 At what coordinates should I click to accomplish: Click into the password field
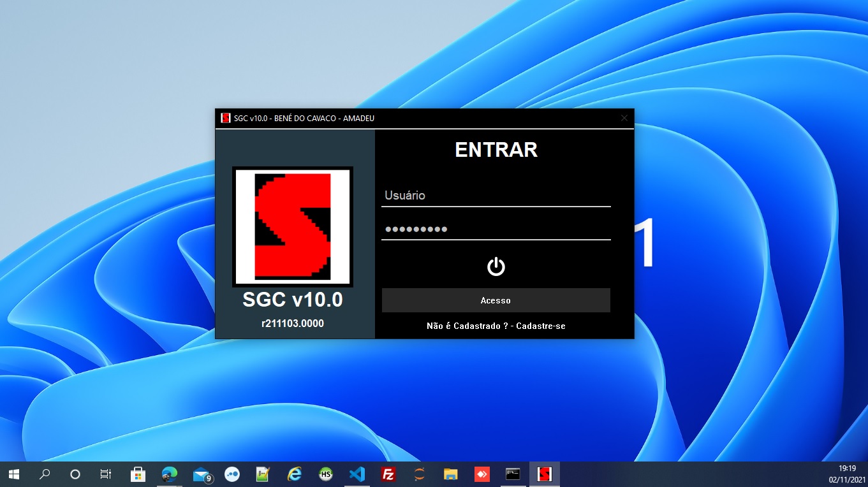(x=496, y=229)
